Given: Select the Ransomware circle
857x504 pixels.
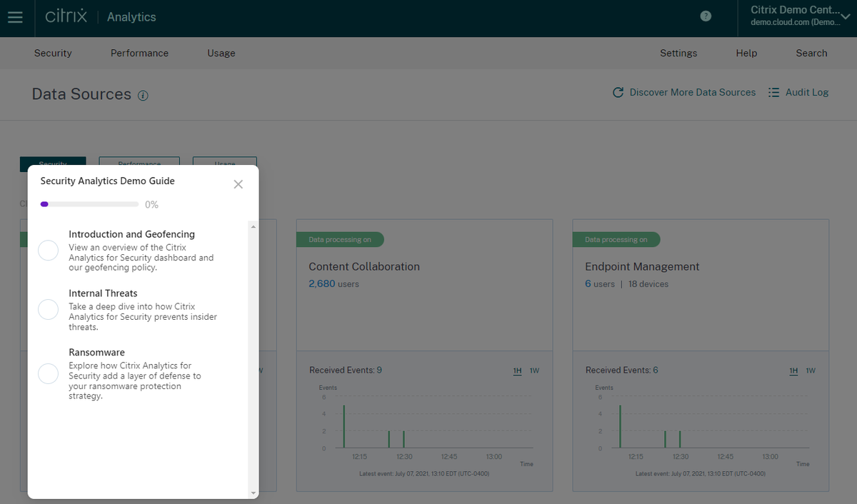Looking at the screenshot, I should (48, 373).
